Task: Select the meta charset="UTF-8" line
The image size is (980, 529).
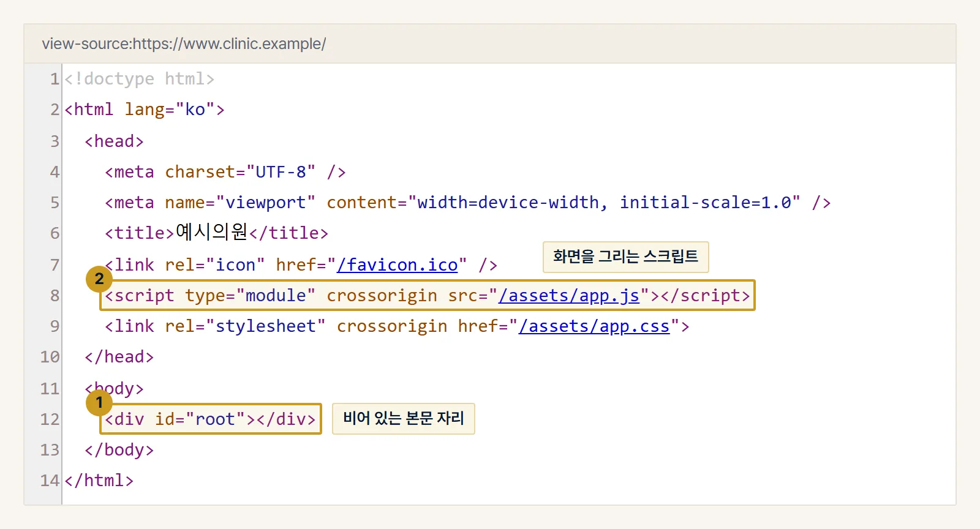Action: (225, 172)
